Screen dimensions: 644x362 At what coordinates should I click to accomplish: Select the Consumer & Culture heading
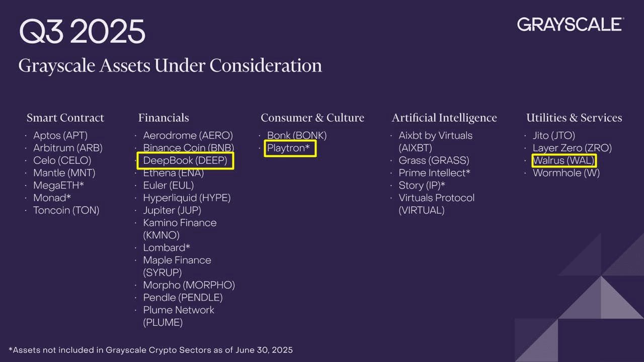pyautogui.click(x=312, y=118)
